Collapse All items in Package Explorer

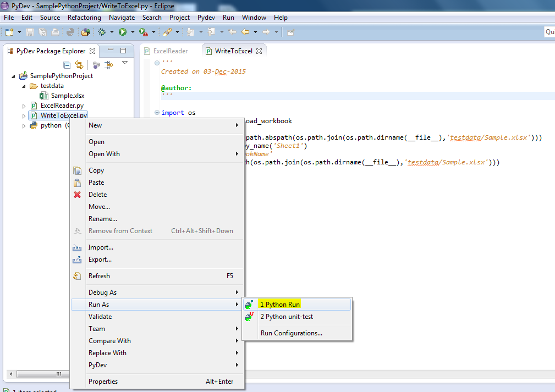(67, 64)
